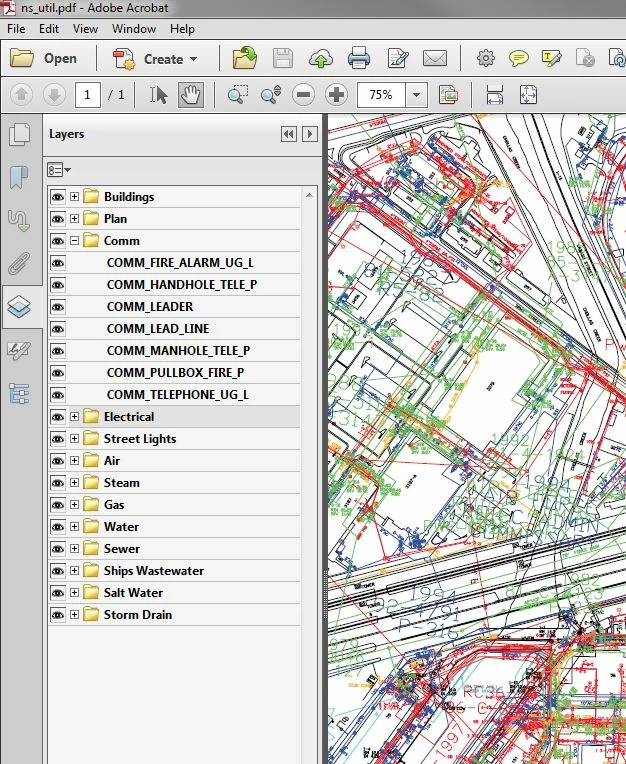
Task: Toggle eye for Water layer group
Action: (58, 527)
